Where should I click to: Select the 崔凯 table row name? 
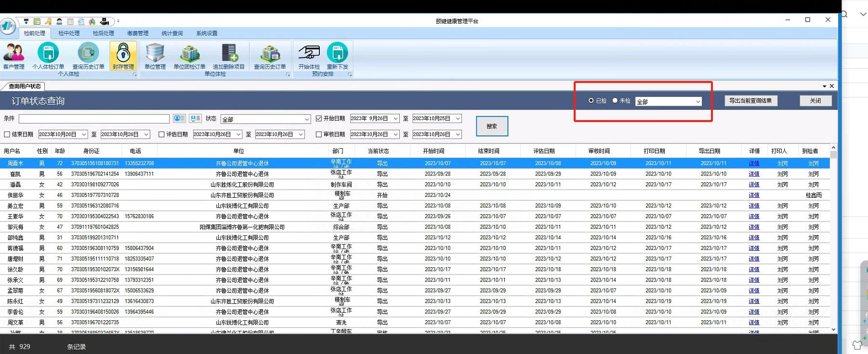(15, 174)
